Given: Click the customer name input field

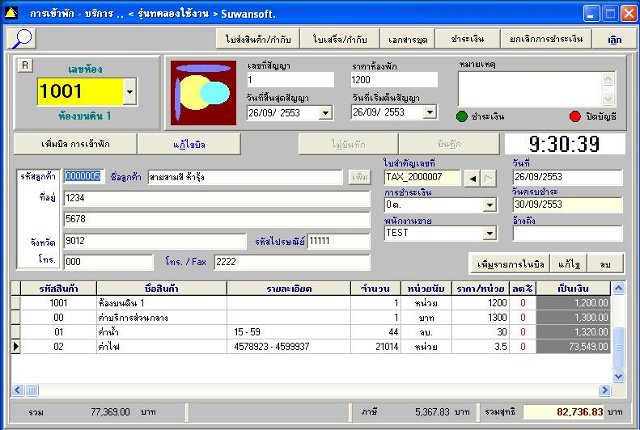Looking at the screenshot, I should (244, 177).
